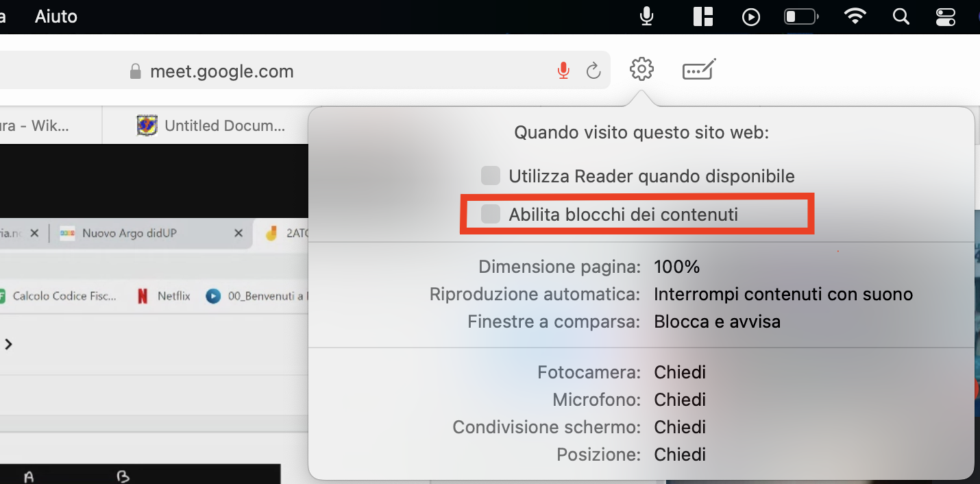Viewport: 980px width, 484px height.
Task: Toggle Abilita blocchi dei contenuti checkbox
Action: coord(490,214)
